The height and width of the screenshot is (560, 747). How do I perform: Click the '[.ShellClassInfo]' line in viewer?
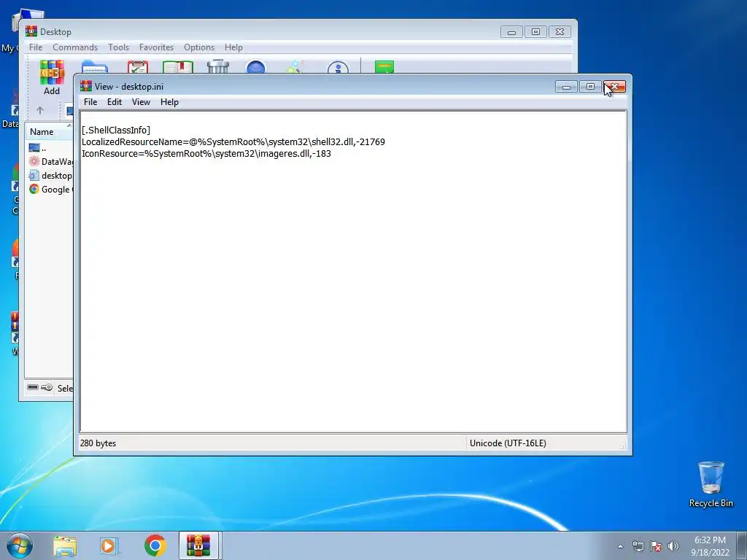[116, 130]
